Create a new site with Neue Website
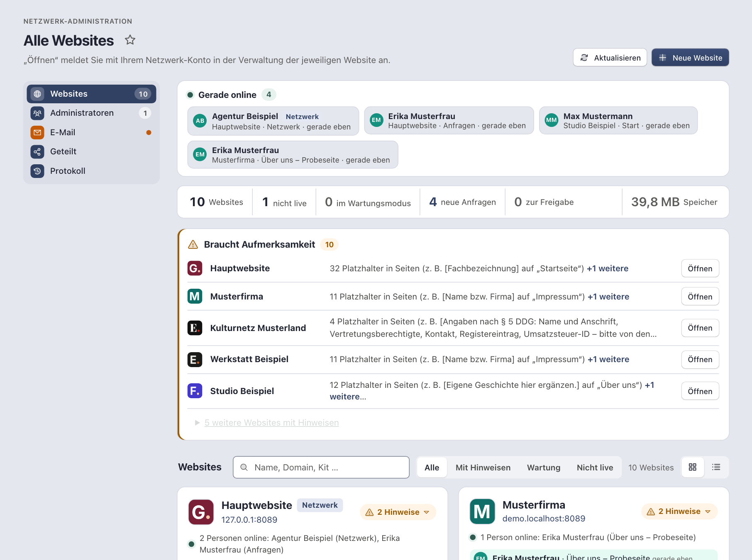This screenshot has height=560, width=752. point(690,58)
